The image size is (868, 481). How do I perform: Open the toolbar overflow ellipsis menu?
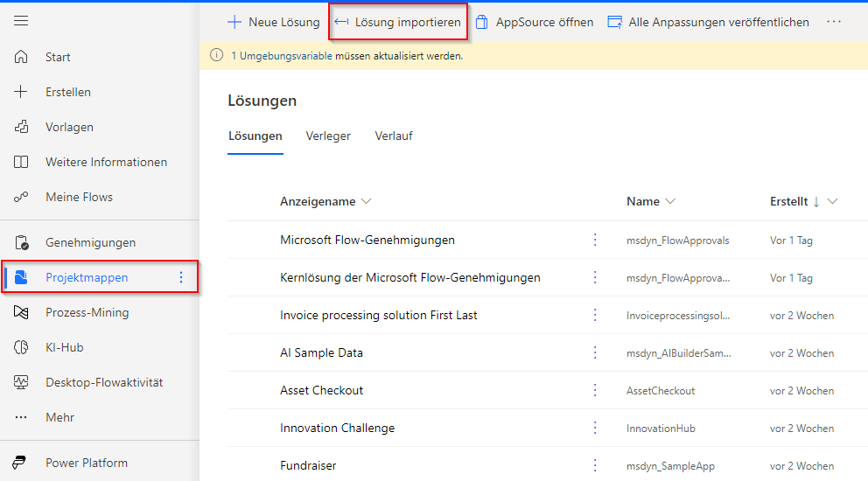[x=834, y=22]
